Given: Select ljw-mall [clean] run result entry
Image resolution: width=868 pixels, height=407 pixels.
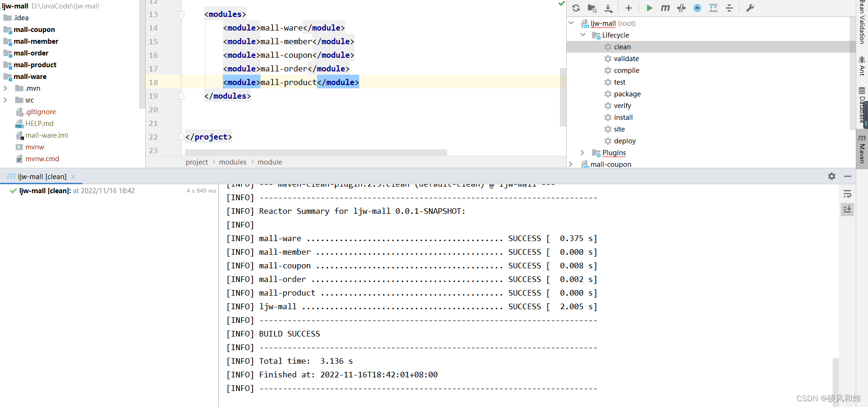Looking at the screenshot, I should [x=77, y=191].
